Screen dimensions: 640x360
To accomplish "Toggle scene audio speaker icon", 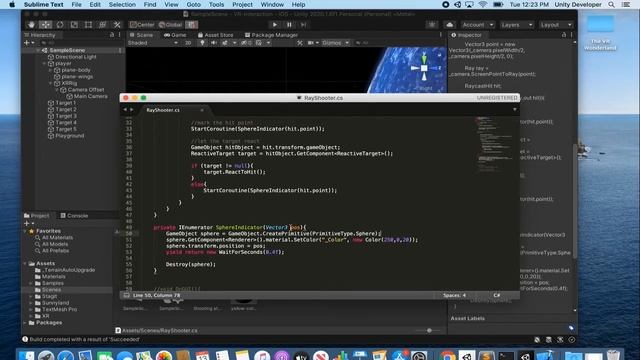I will [x=213, y=43].
